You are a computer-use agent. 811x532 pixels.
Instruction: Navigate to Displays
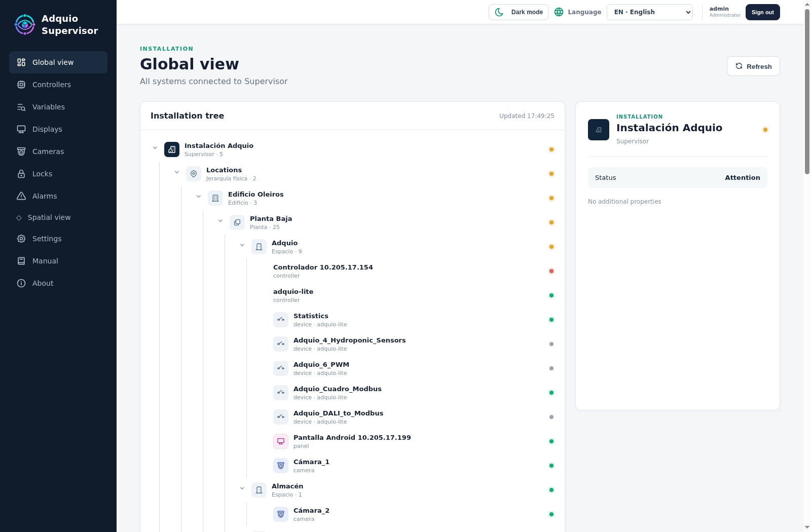click(58, 129)
